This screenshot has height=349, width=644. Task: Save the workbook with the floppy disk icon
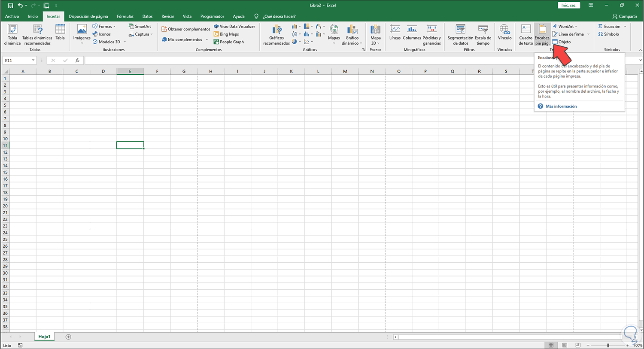(10, 6)
